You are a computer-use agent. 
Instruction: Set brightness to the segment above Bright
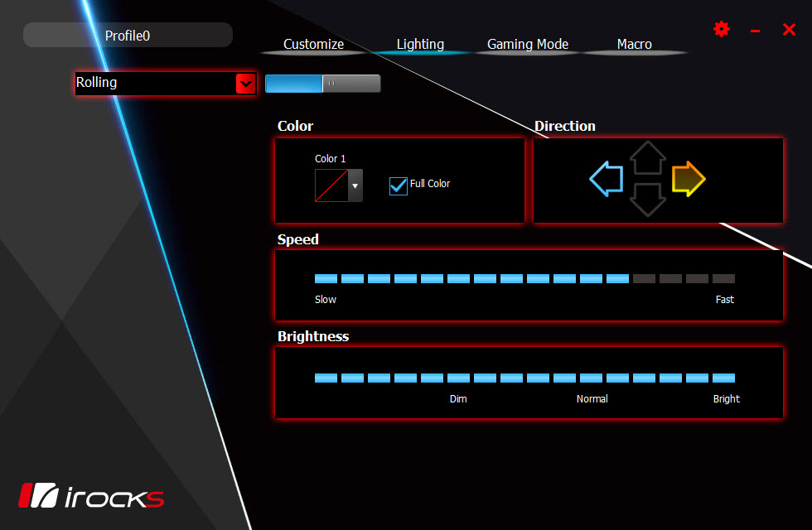[723, 378]
